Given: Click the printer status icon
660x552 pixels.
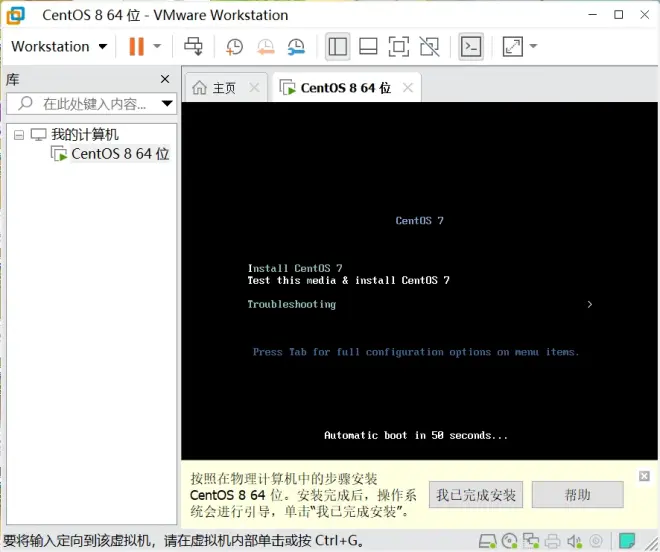Looking at the screenshot, I should tap(553, 541).
